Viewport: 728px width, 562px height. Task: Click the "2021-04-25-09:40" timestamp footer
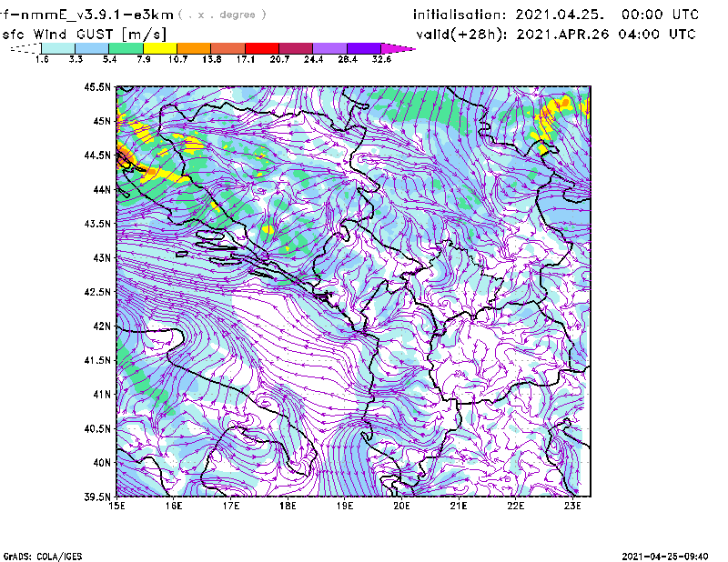click(665, 557)
